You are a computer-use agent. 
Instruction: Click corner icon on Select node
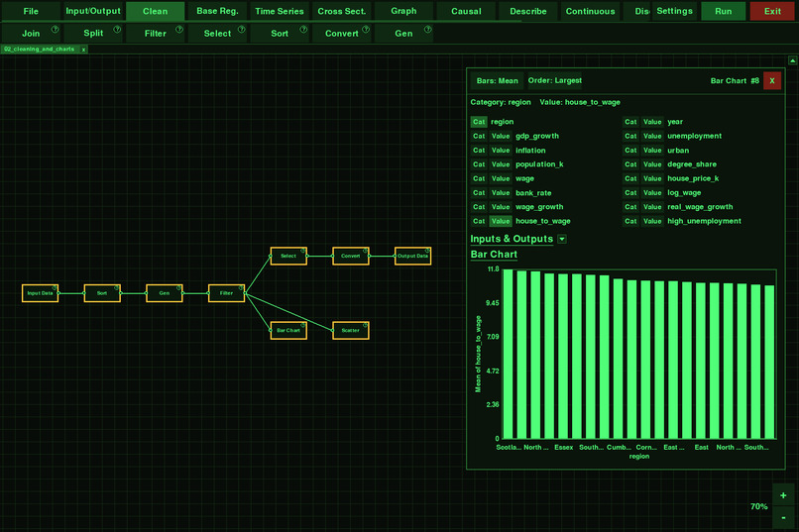pos(303,251)
